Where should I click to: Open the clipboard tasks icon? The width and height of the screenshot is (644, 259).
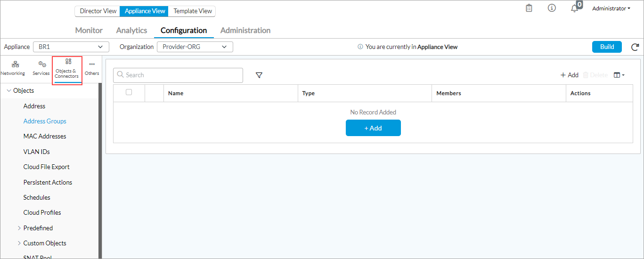[529, 8]
